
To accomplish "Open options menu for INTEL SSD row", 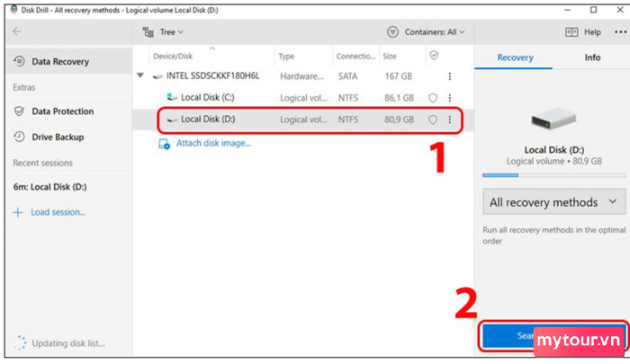I will (450, 76).
